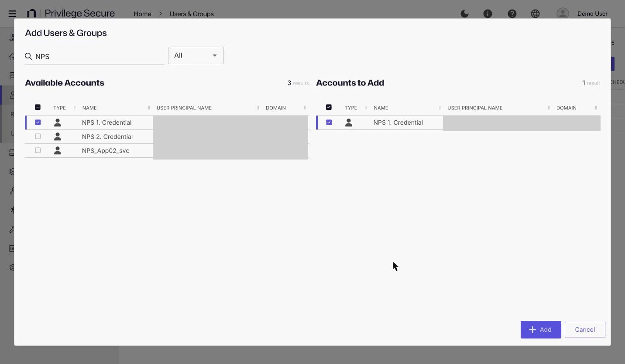
Task: Sort Available Accounts by TYPE column
Action: pos(59,108)
